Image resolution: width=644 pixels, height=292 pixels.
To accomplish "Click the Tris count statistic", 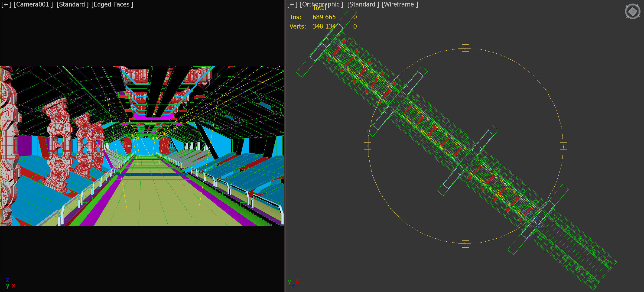I will (x=324, y=17).
